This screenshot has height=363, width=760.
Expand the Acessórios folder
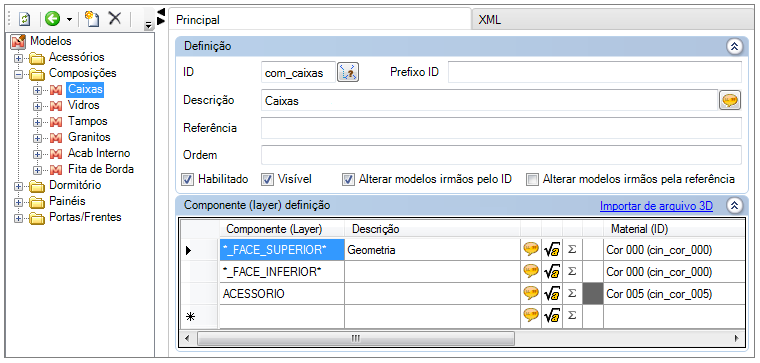[x=18, y=59]
